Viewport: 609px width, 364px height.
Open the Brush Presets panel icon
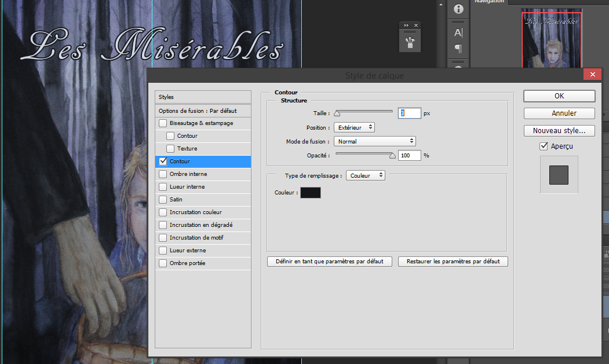[x=410, y=42]
